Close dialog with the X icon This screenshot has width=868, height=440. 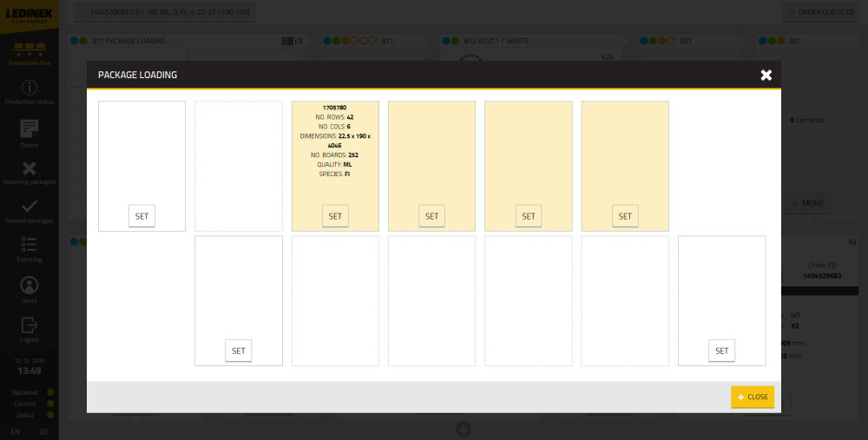pyautogui.click(x=766, y=76)
